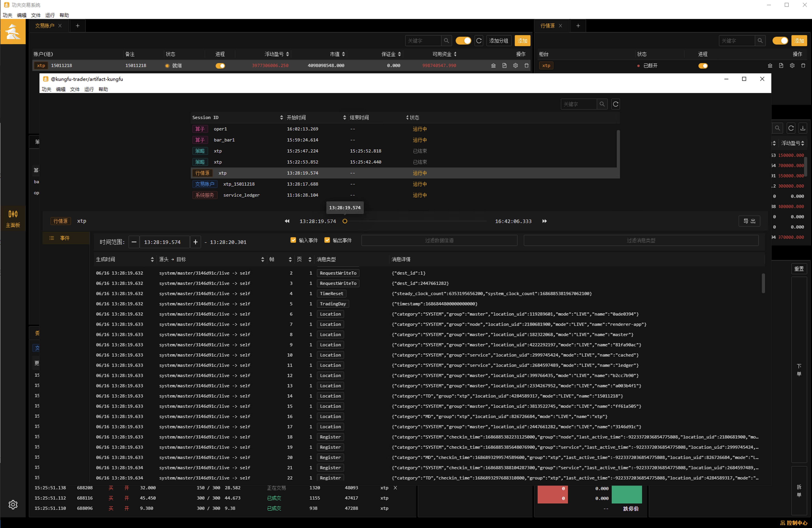Jump to session end with fast-forward button
This screenshot has width=812, height=528.
[545, 221]
